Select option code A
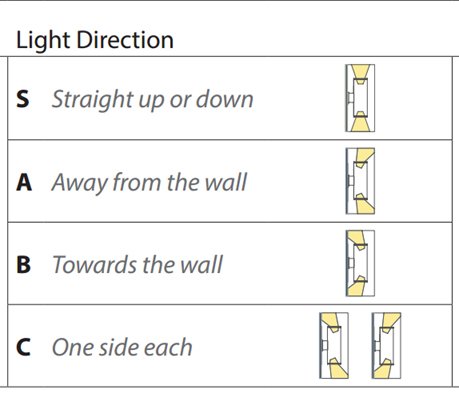459x406 pixels. [x=24, y=182]
